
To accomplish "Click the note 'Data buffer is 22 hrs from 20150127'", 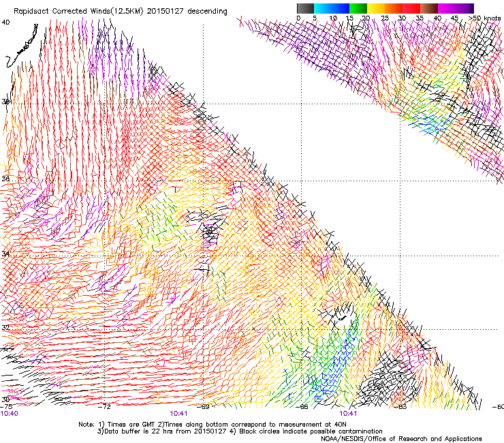I will click(x=166, y=431).
